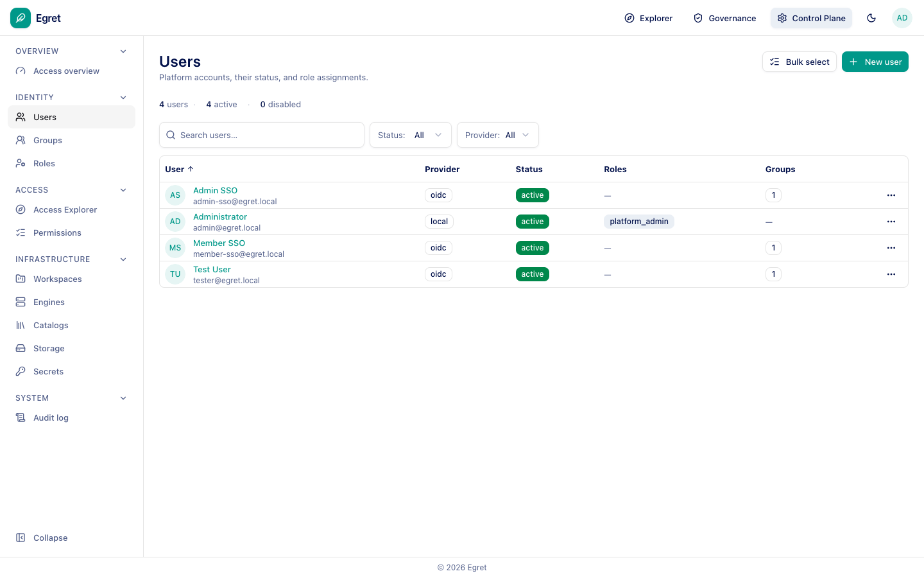Open the Status filter dropdown
The image size is (924, 578).
(x=411, y=135)
